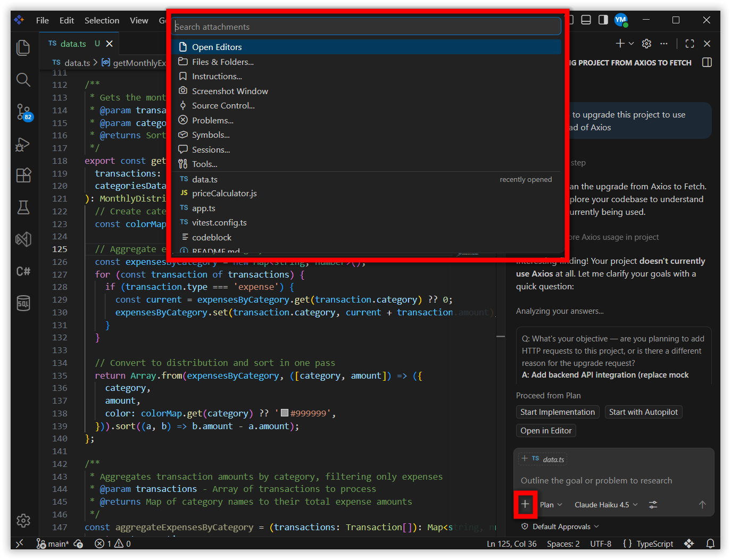Open the C# activity bar view
The image size is (731, 560).
(23, 271)
